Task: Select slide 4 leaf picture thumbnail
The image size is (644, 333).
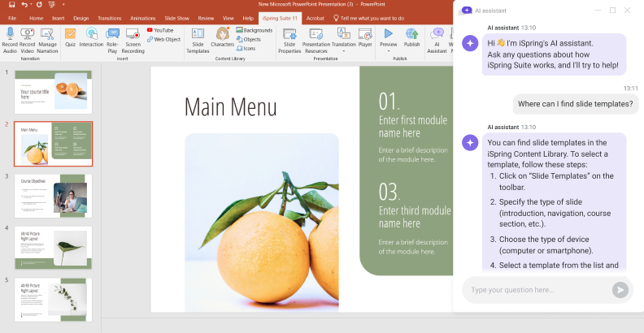Action: 54,247
